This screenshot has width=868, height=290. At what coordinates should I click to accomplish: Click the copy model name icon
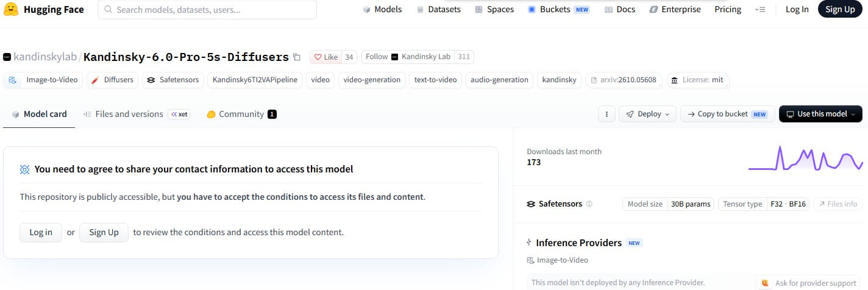click(x=297, y=57)
